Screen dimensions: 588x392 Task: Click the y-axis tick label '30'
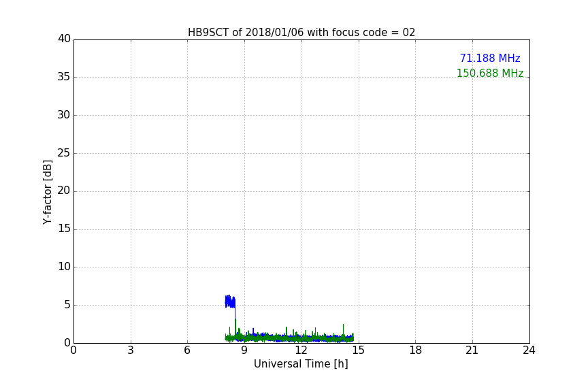(64, 115)
